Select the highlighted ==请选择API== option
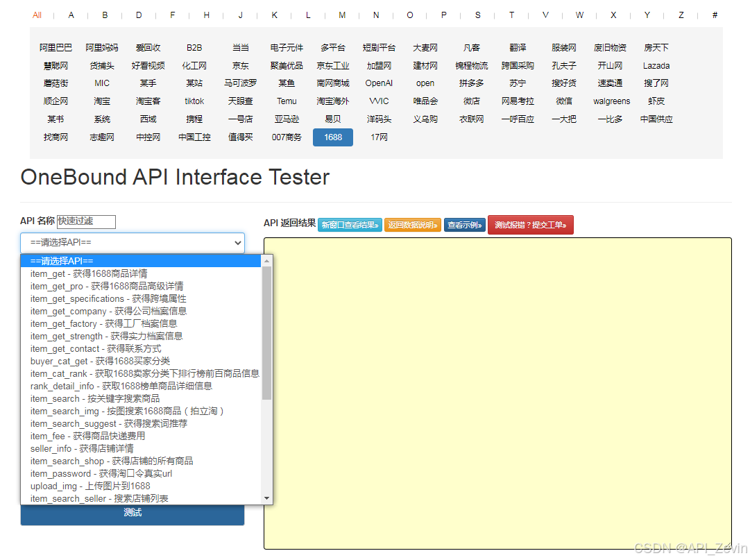This screenshot has width=750, height=560. click(141, 261)
